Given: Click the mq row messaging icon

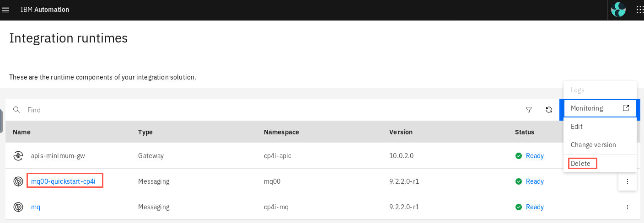Looking at the screenshot, I should pyautogui.click(x=18, y=207).
